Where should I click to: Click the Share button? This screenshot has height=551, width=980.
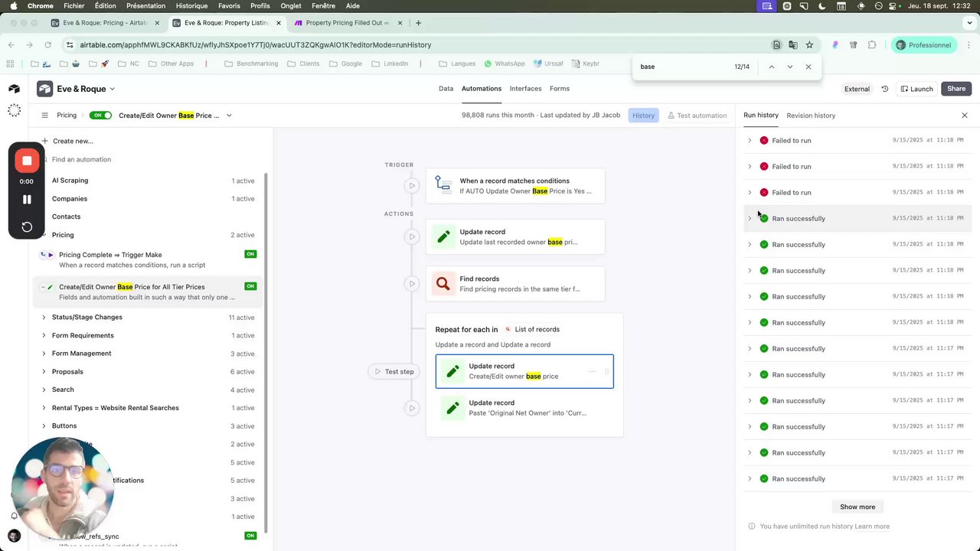point(956,89)
